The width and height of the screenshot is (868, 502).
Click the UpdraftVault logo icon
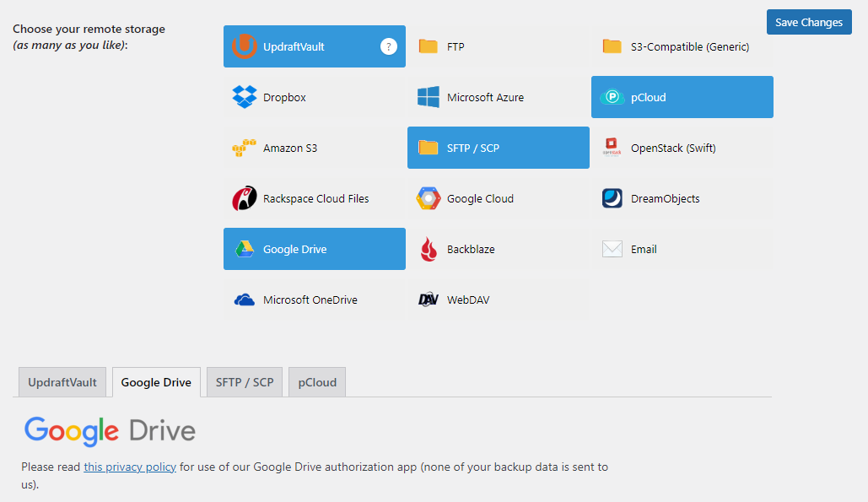click(x=244, y=46)
